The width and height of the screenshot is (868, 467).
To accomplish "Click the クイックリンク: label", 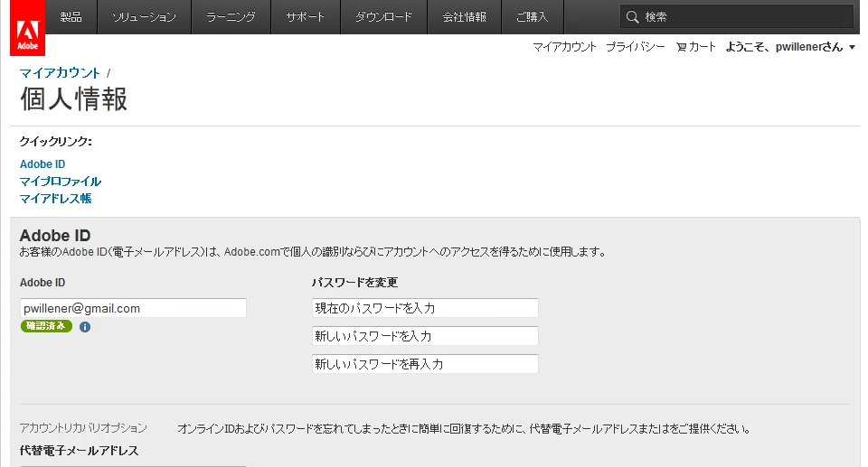I will coord(56,142).
